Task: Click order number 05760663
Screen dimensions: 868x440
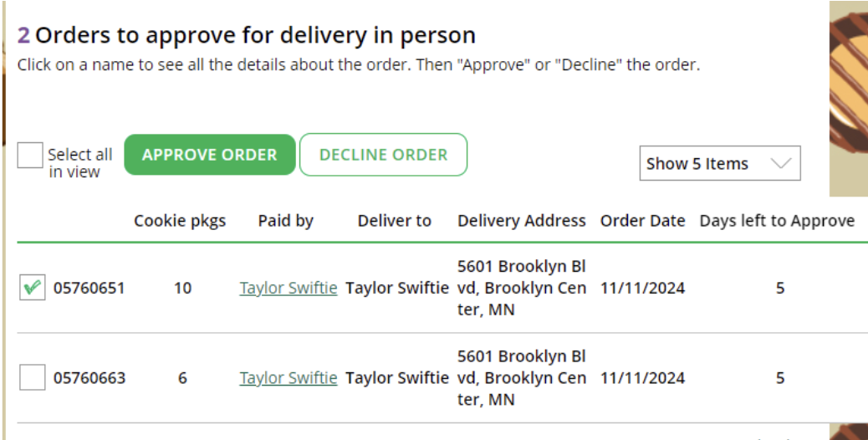Action: coord(89,378)
